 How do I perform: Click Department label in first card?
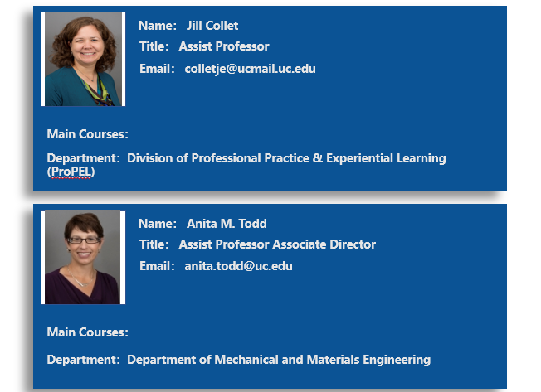84,158
